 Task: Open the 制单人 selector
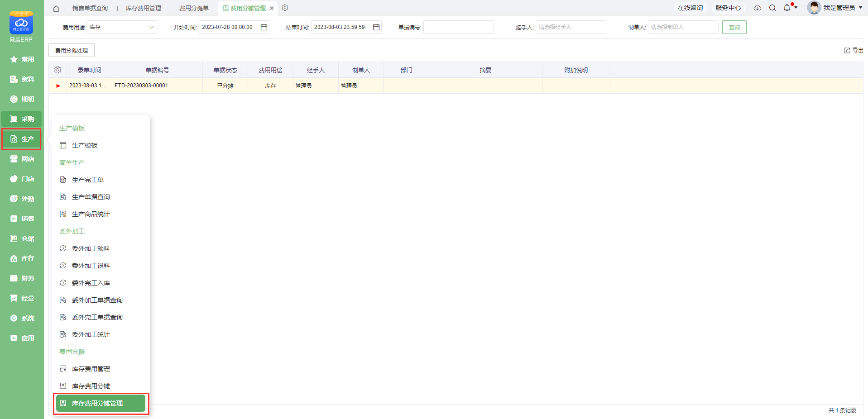tap(683, 27)
